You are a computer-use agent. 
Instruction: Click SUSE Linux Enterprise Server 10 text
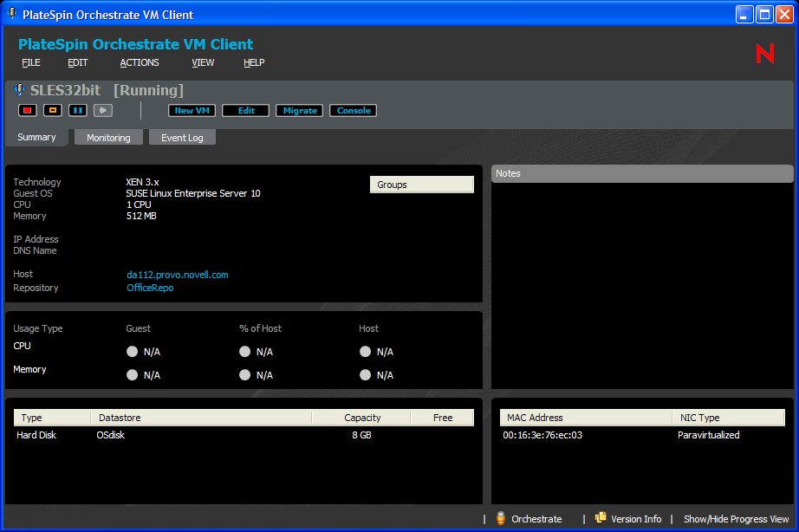193,193
